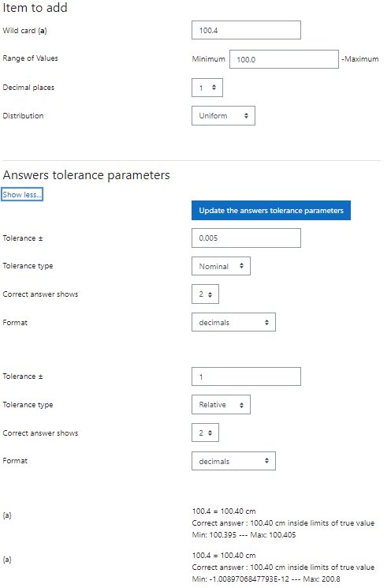
Task: Click Update the answers tolerance parameters button
Action: [x=271, y=211]
